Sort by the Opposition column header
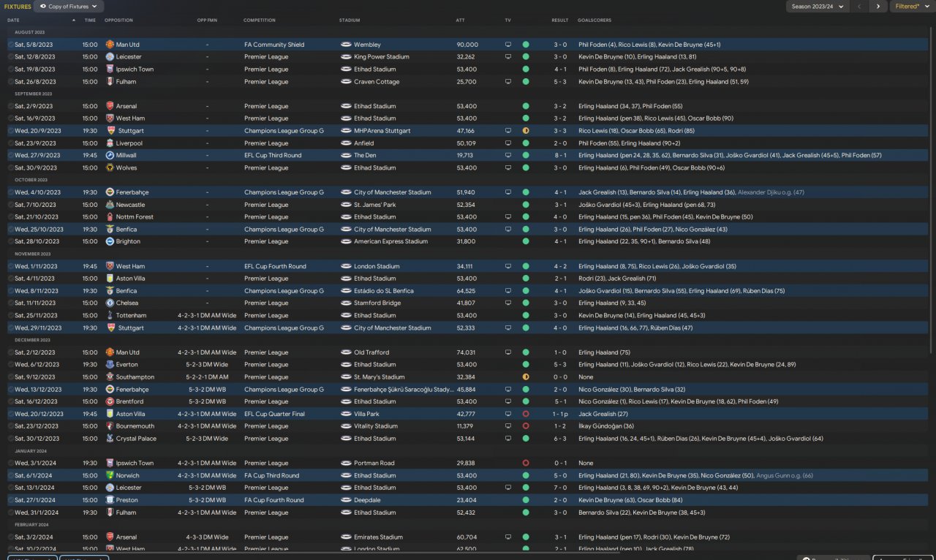The image size is (936, 560). pos(119,20)
